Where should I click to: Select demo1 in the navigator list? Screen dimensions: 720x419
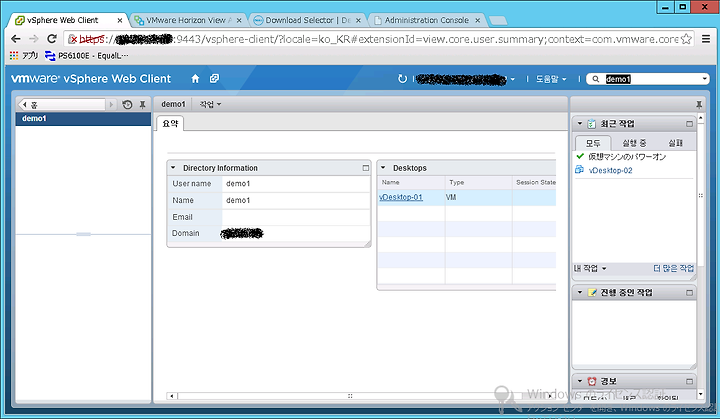click(83, 119)
